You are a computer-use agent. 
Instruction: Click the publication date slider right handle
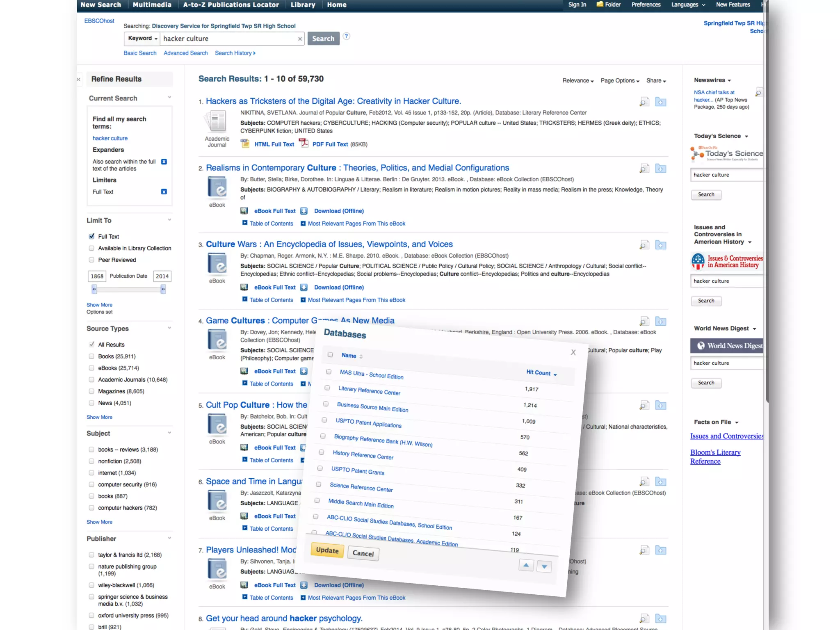(x=163, y=289)
